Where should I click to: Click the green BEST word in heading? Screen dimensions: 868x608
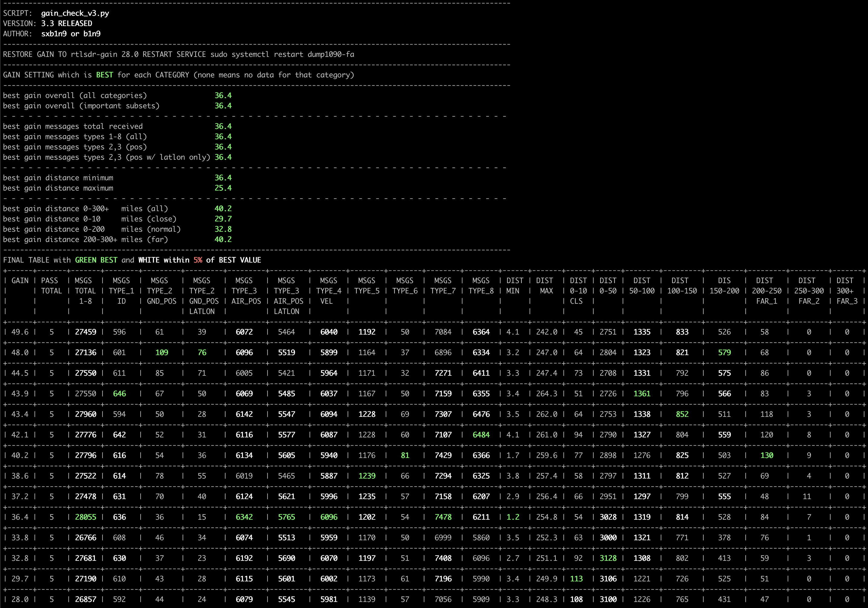coord(104,75)
